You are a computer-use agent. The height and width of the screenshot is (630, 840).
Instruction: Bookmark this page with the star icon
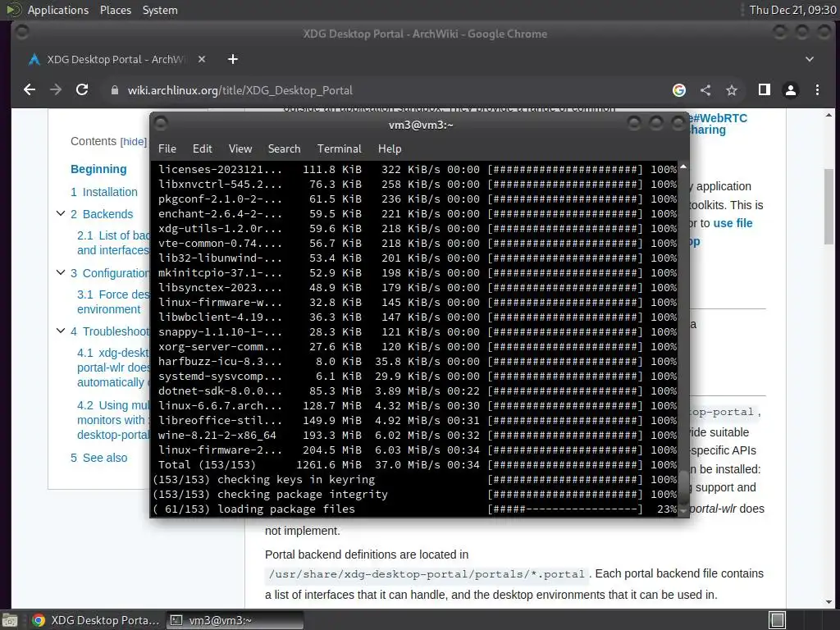[x=732, y=90]
